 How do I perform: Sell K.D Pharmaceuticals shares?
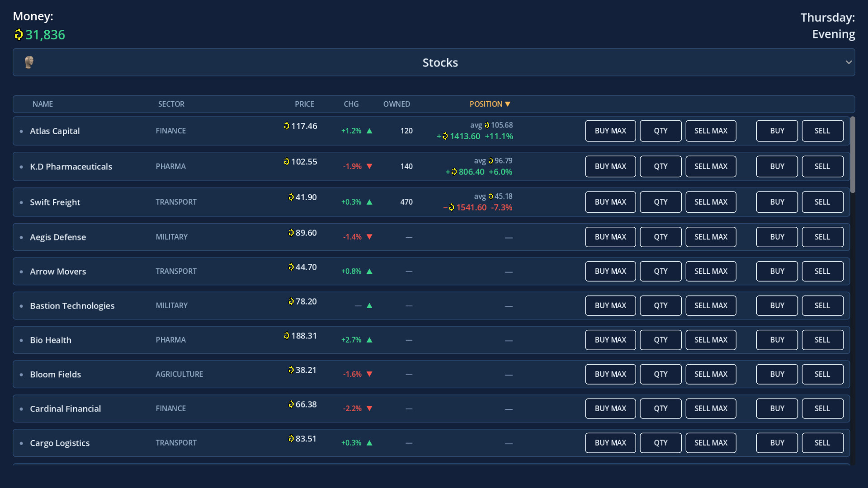click(822, 166)
